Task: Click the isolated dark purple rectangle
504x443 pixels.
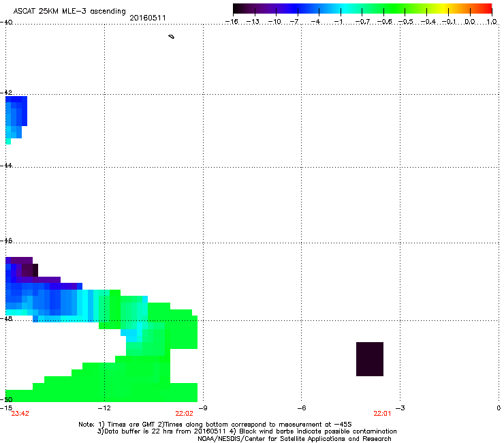Action: click(x=370, y=359)
